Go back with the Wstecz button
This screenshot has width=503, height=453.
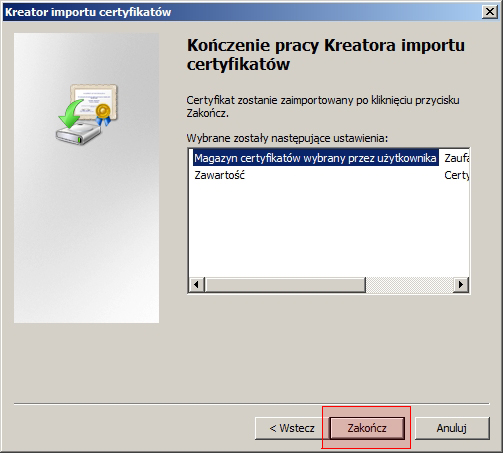tap(292, 428)
